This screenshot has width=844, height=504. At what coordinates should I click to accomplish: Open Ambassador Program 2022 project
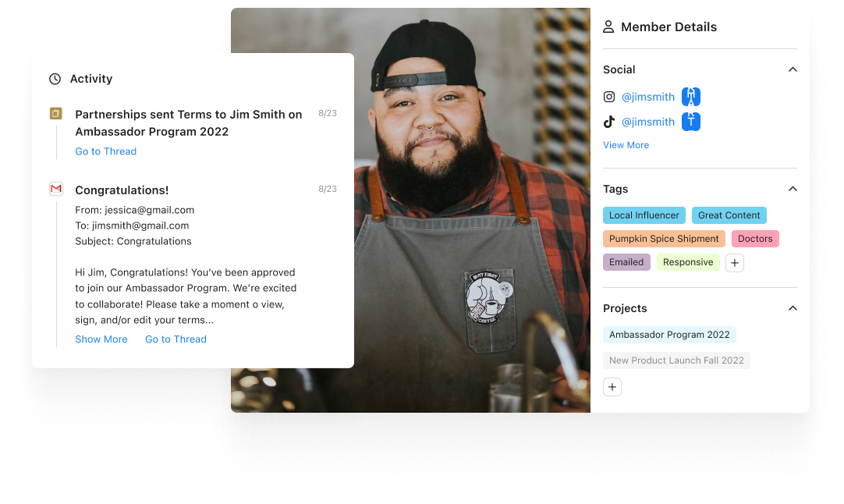pyautogui.click(x=669, y=335)
